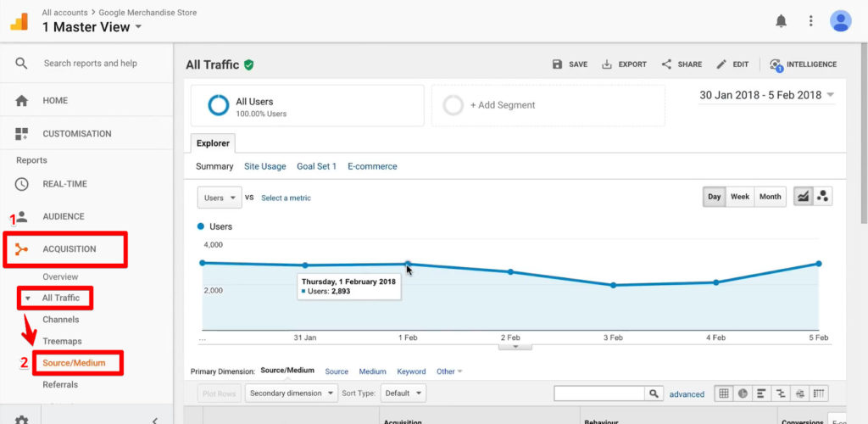Open Overview under Acquisition

coord(60,276)
